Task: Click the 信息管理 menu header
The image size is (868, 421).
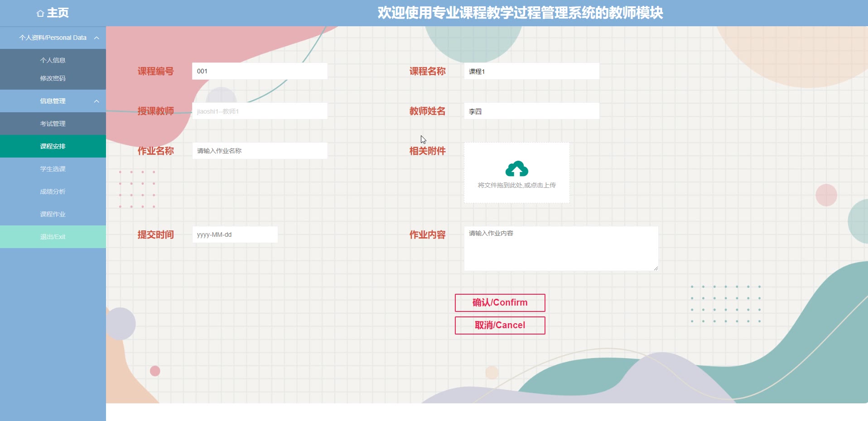Action: tap(53, 101)
